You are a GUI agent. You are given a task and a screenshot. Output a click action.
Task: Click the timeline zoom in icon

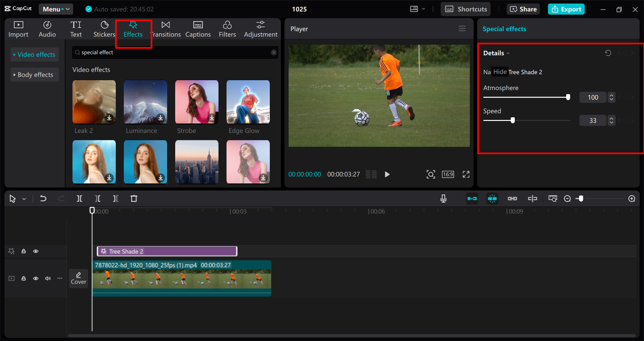click(632, 199)
